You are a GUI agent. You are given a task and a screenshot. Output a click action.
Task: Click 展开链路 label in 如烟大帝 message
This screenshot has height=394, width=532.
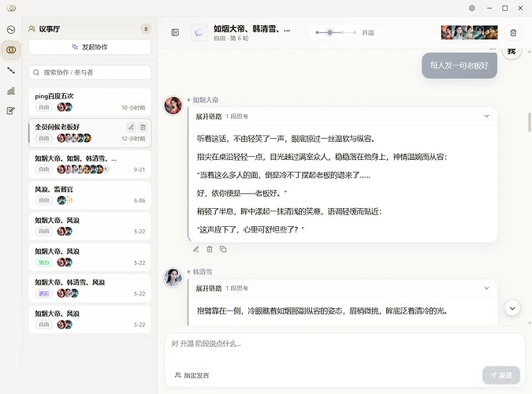click(x=209, y=117)
